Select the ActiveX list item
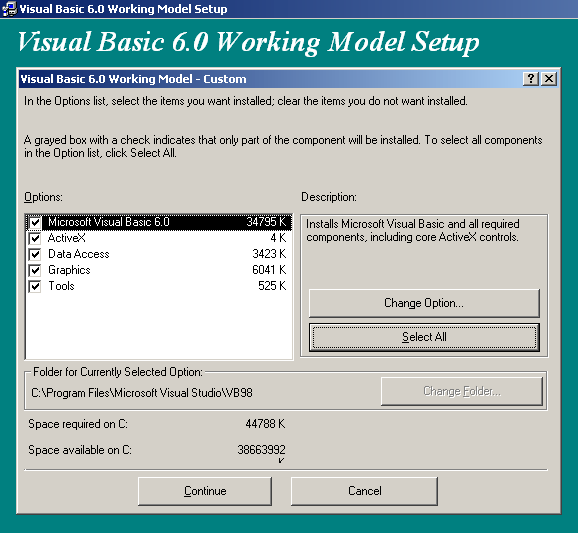Screen dimensions: 578x533 (x=159, y=238)
